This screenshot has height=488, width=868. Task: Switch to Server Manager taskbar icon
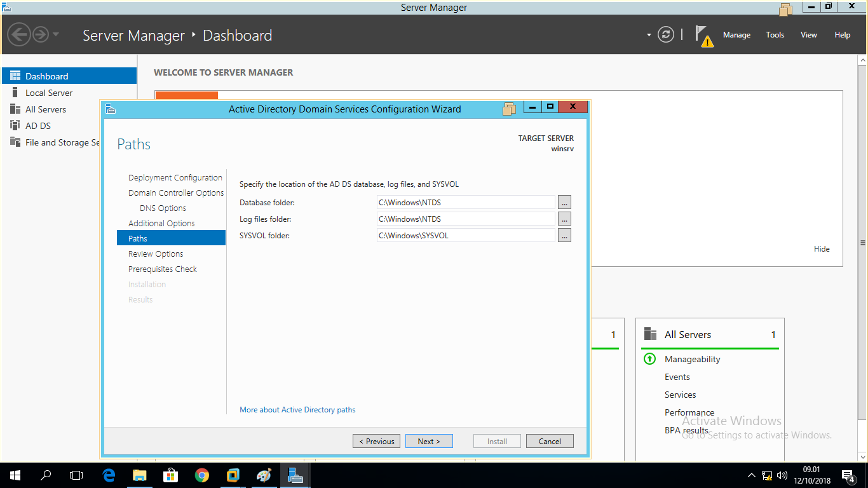(295, 475)
